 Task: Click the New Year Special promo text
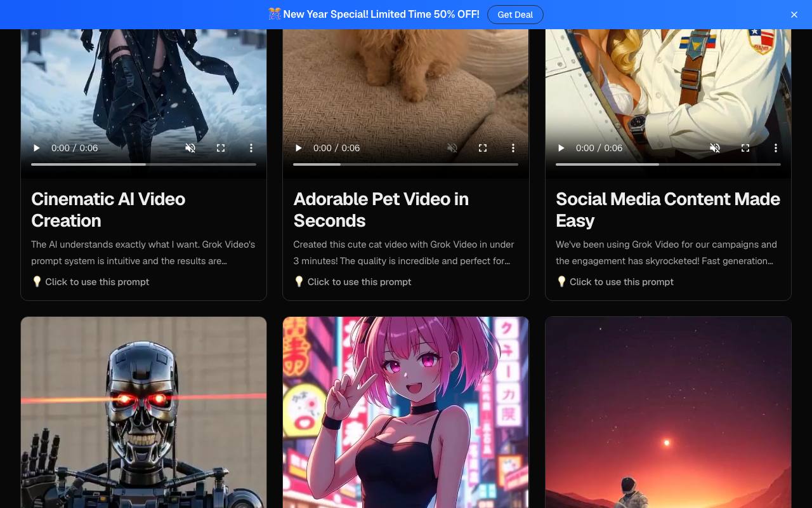(381, 15)
